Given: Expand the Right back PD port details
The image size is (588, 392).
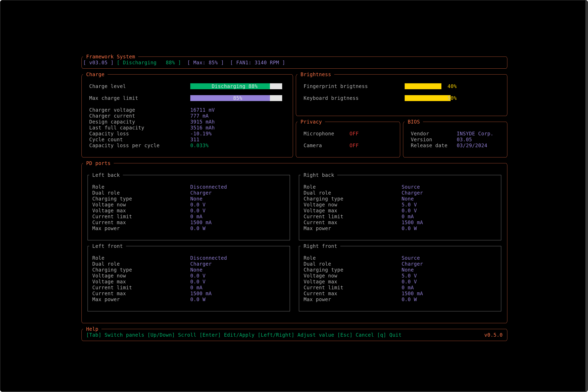Looking at the screenshot, I should (x=318, y=175).
